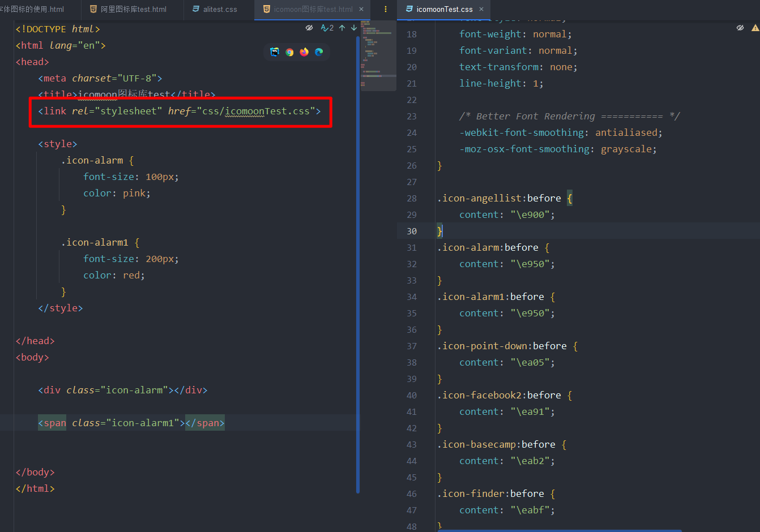Click the div class="icon-alarm" line
The width and height of the screenshot is (760, 532).
(x=123, y=390)
